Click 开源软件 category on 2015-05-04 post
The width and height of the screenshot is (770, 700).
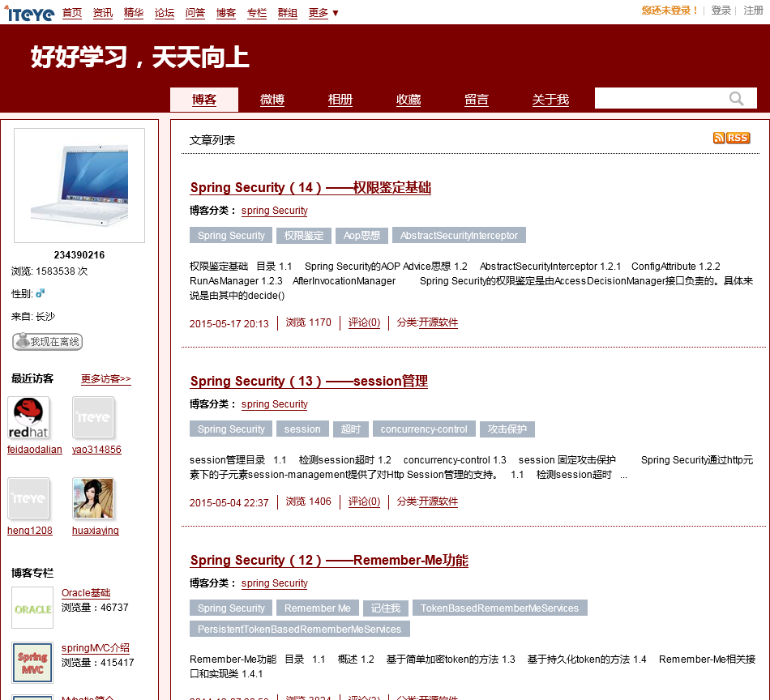pyautogui.click(x=438, y=502)
